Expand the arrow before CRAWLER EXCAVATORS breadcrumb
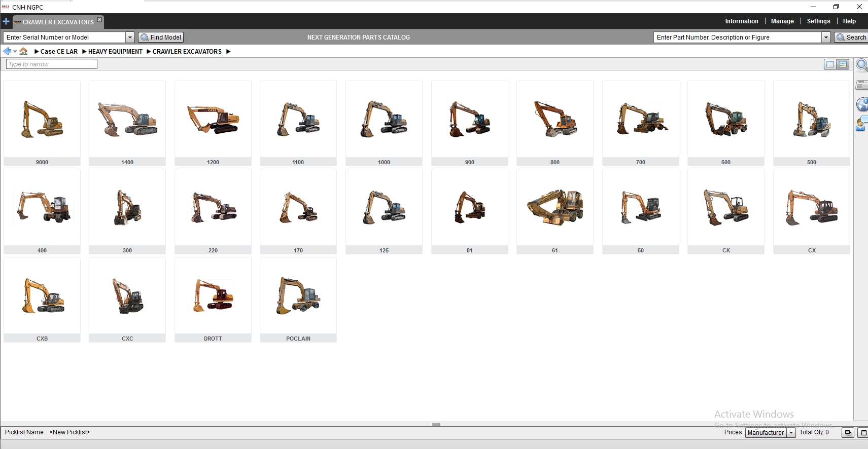The image size is (868, 449). (x=149, y=52)
